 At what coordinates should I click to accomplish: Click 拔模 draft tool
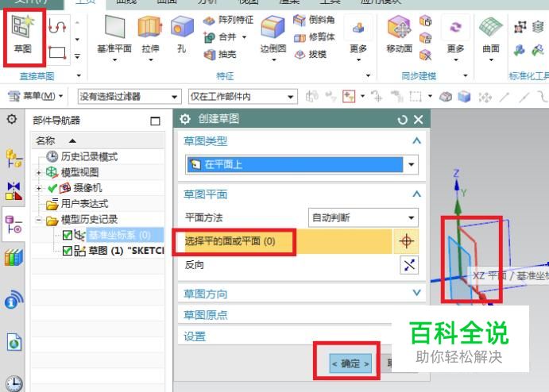tap(310, 54)
